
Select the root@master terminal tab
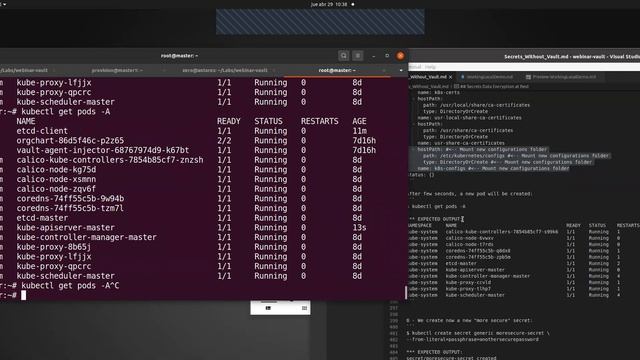pyautogui.click(x=337, y=70)
